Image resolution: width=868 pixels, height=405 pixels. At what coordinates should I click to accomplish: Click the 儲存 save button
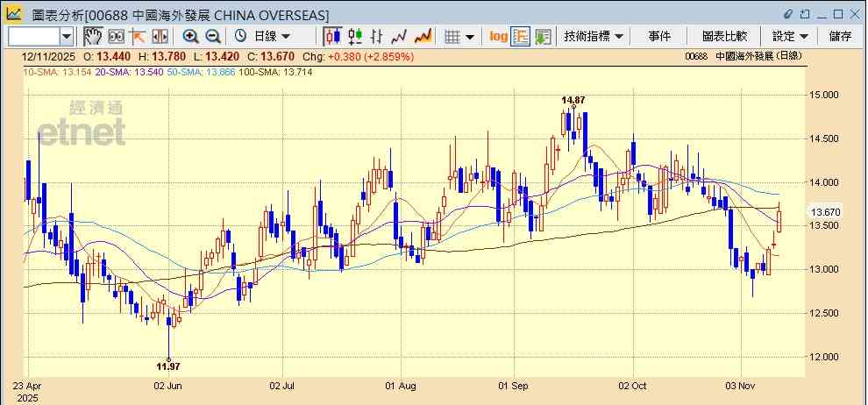point(840,37)
